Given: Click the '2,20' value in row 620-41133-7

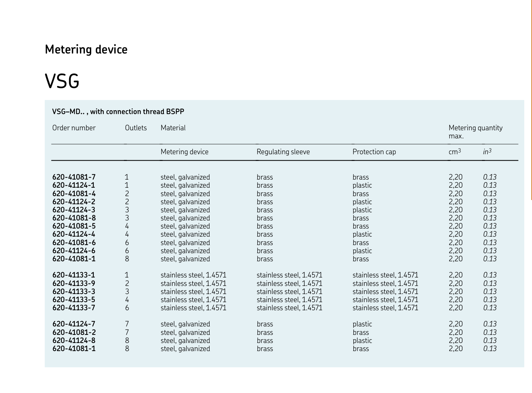Looking at the screenshot, I should tap(456, 308).
